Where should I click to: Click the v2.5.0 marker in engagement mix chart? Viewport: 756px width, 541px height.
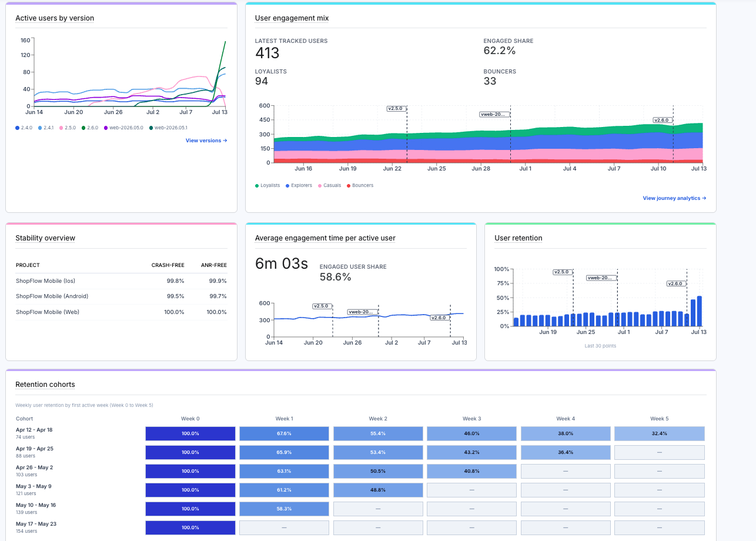[395, 108]
